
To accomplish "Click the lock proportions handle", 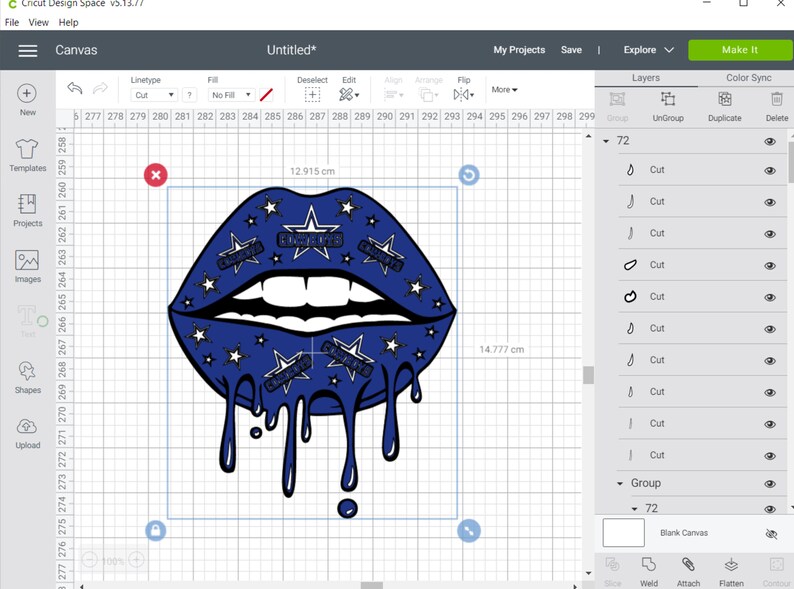I will pos(155,531).
